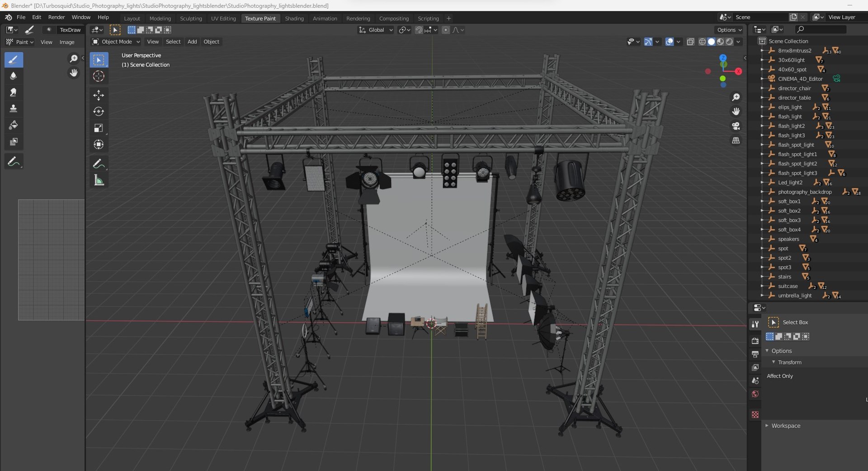Switch to the UV Editing workspace tab
Screen dimensions: 868x471
coord(223,19)
